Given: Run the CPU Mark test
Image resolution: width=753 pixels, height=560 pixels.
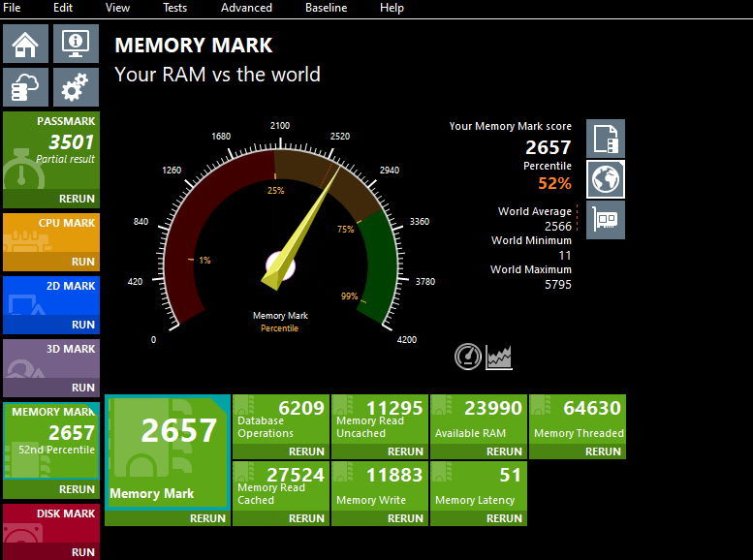Looking at the screenshot, I should (83, 262).
